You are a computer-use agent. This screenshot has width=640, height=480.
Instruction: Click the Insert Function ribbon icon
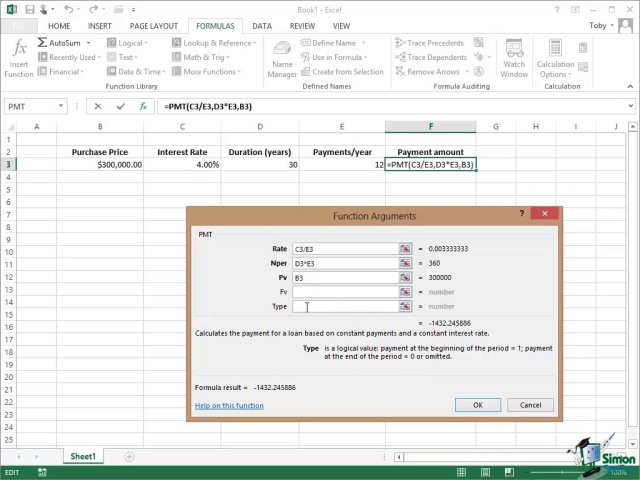[19, 58]
